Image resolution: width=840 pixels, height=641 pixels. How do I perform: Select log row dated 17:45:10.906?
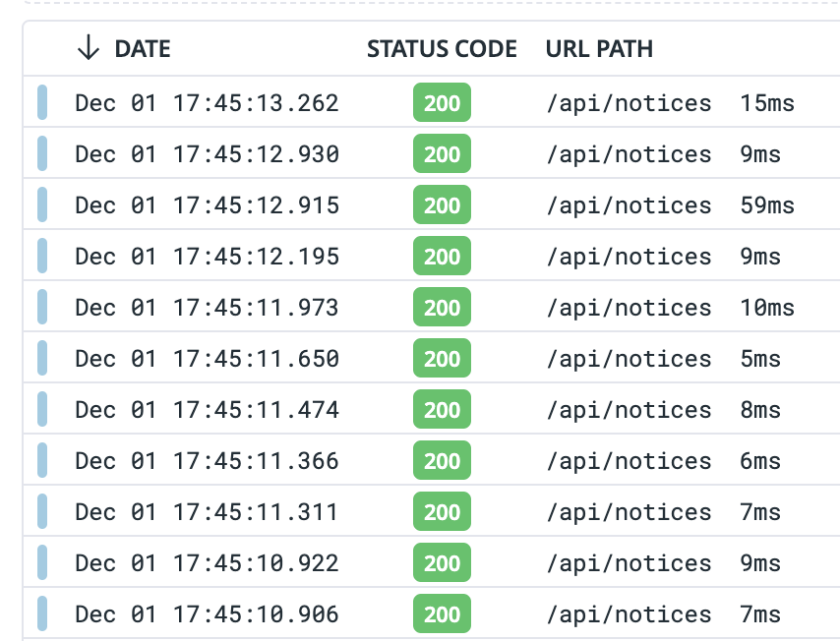tap(431, 613)
